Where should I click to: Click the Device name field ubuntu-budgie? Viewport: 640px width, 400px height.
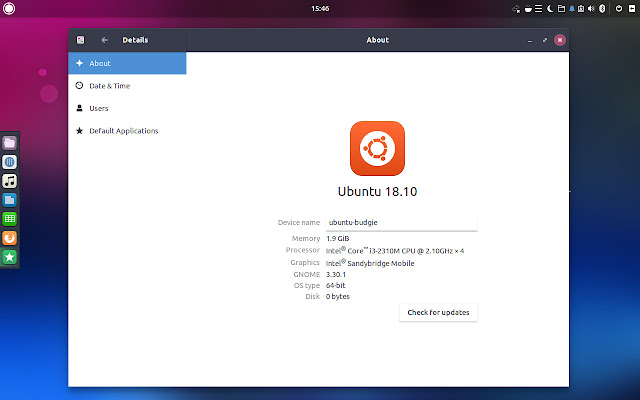(401, 222)
